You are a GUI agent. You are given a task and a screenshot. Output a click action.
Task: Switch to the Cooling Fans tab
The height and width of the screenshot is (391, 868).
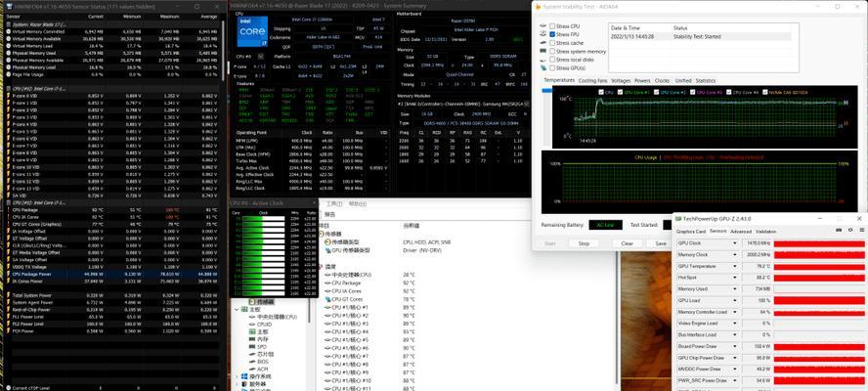(592, 81)
